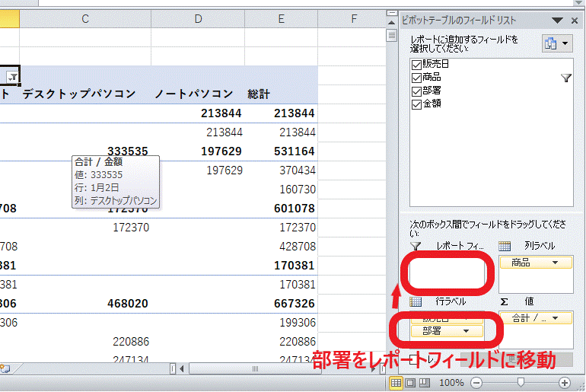Image resolution: width=586 pixels, height=392 pixels.
Task: Select column D header
Action: 198,18
